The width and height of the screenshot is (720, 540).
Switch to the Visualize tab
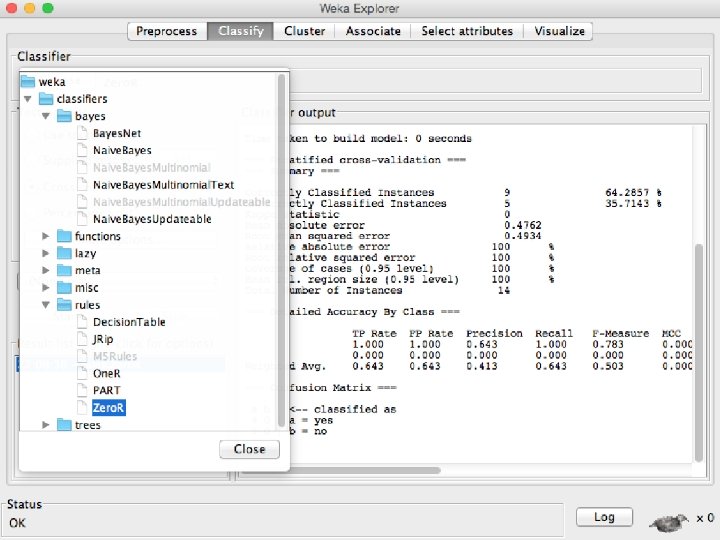click(x=559, y=31)
